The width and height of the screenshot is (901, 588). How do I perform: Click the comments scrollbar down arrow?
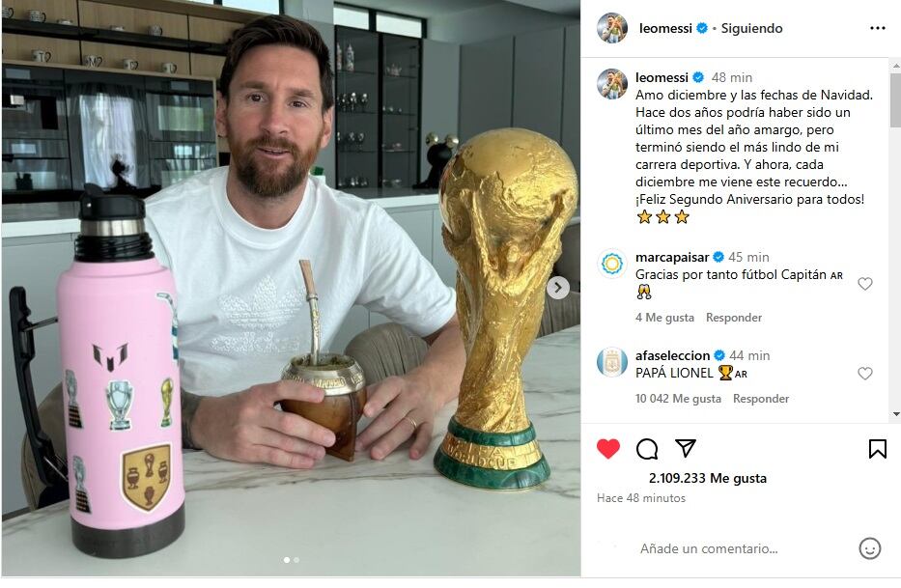(x=896, y=414)
